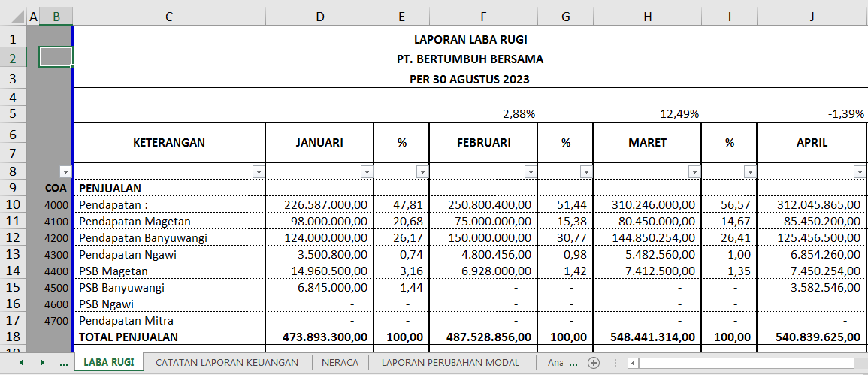Open the CATATAN LAPORAN KEUANGAN sheet tab
868x375 pixels.
227,363
